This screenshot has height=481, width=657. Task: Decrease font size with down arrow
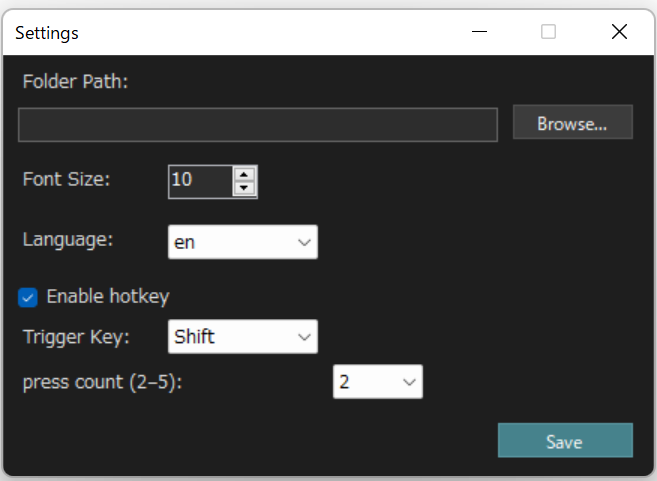click(245, 188)
